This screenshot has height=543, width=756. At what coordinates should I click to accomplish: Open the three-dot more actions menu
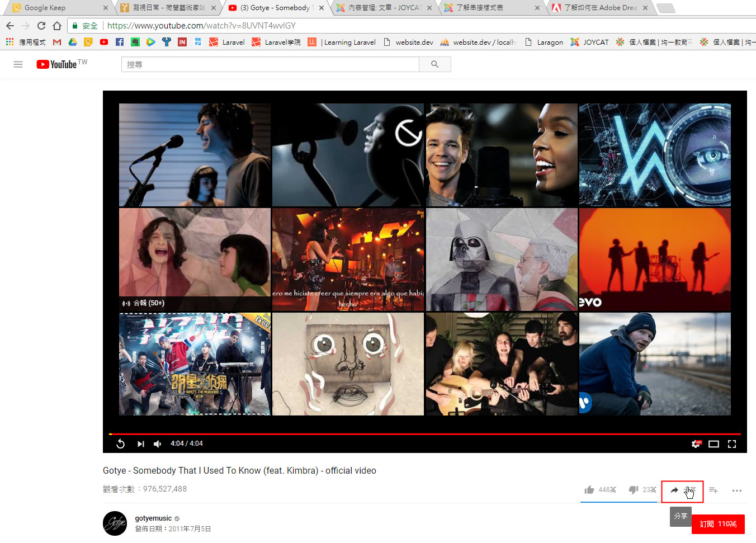737,490
